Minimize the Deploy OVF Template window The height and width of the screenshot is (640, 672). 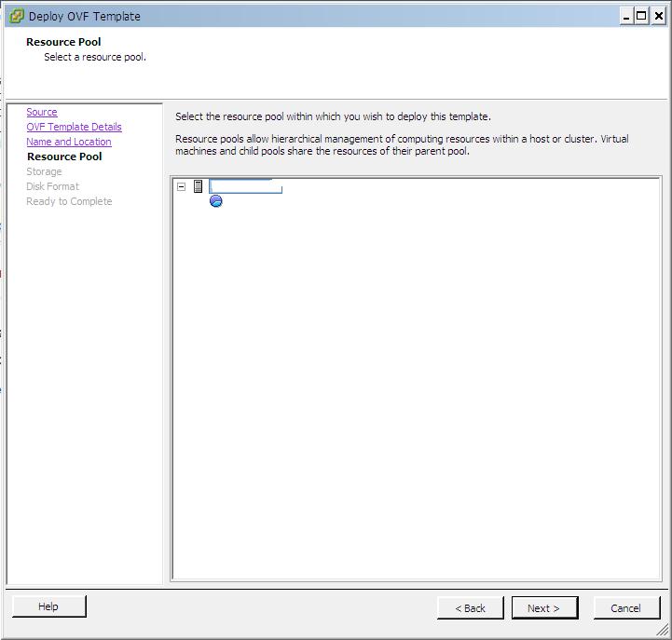pos(626,17)
